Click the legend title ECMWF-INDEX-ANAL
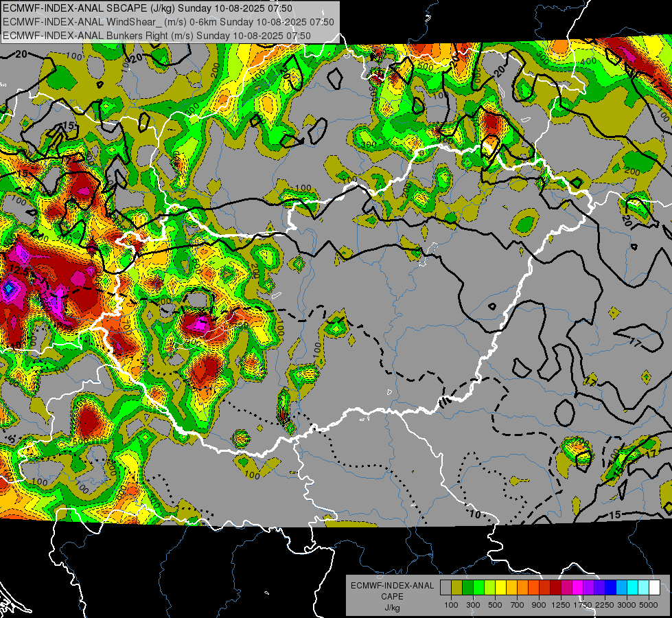 (x=392, y=586)
